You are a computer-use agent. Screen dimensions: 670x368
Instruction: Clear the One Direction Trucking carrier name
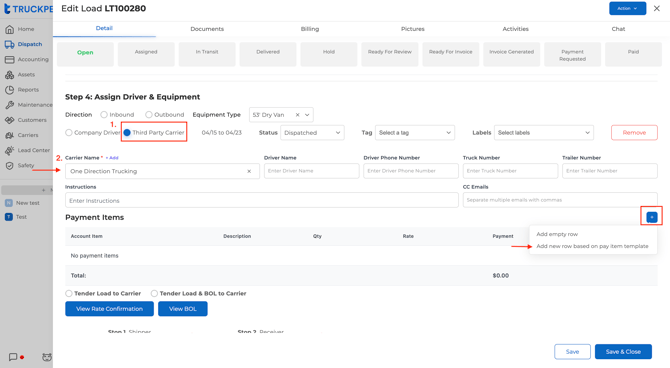[x=249, y=171]
